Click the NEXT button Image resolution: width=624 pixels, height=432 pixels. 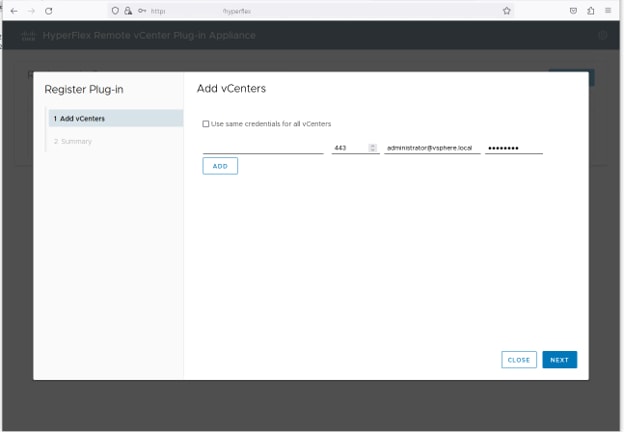(560, 360)
